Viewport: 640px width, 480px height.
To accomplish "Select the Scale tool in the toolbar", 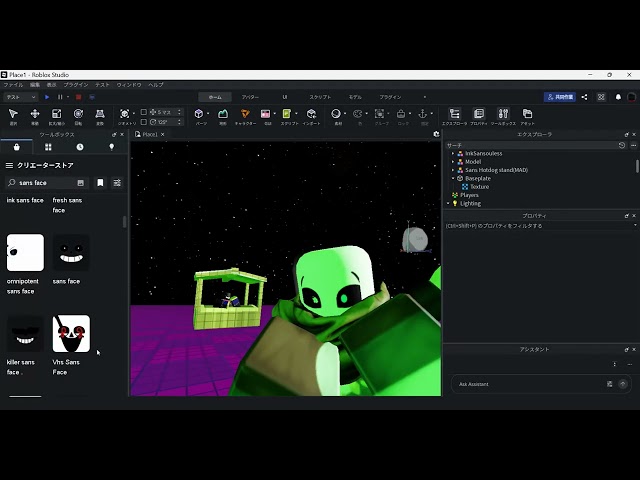I will 56,115.
